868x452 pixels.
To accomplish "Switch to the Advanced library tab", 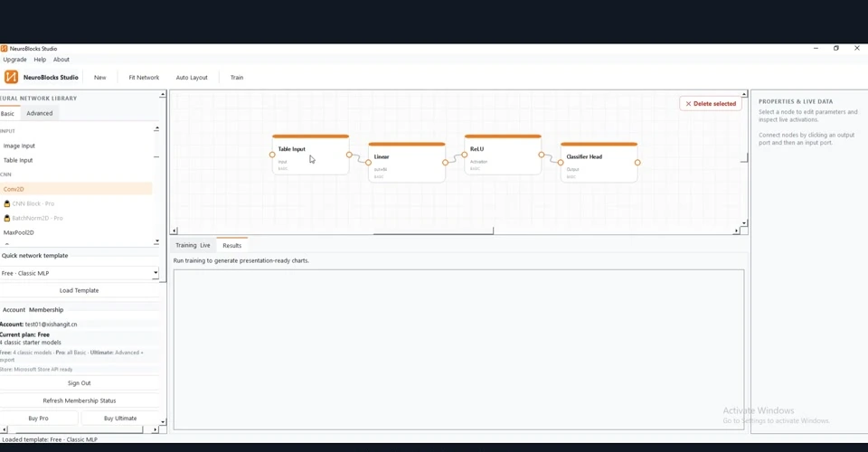I will click(x=39, y=113).
